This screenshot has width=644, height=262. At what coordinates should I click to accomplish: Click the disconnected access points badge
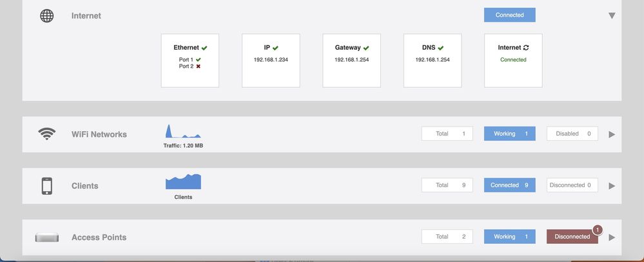pos(597,230)
